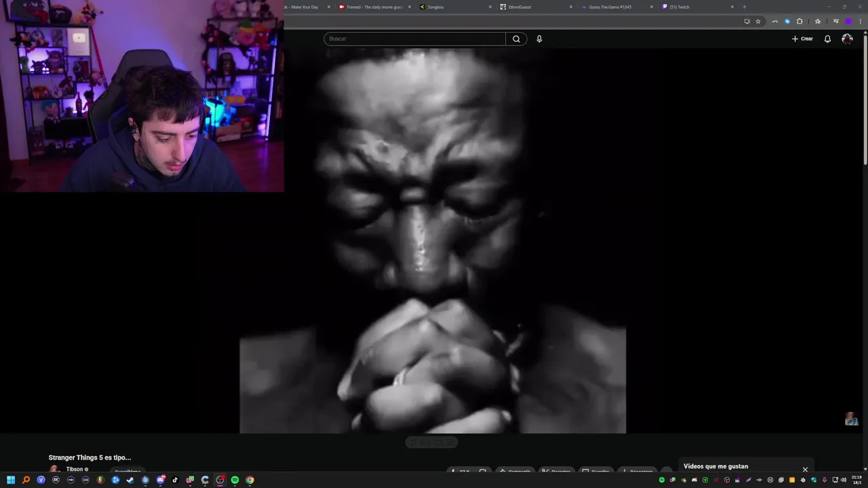Click the Chrome profile avatar

(848, 21)
